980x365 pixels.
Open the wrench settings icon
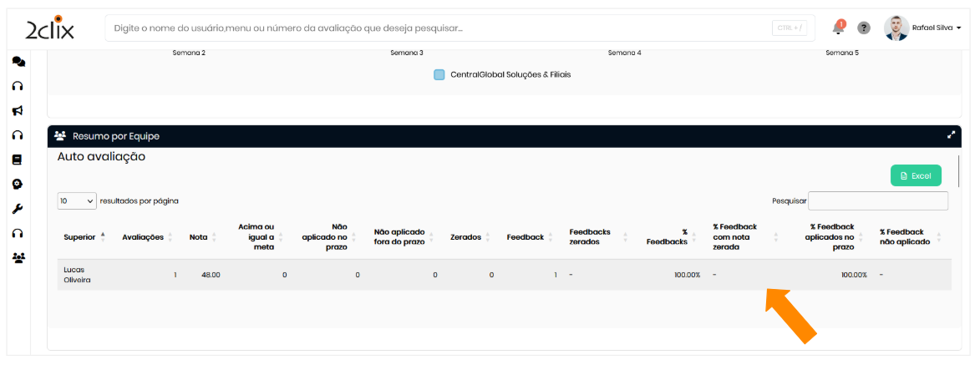(x=18, y=209)
